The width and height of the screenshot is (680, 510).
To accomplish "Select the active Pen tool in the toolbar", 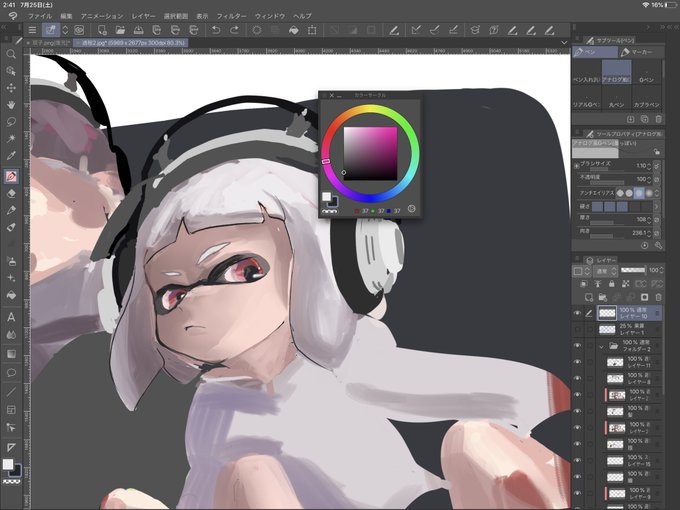I will 11,177.
